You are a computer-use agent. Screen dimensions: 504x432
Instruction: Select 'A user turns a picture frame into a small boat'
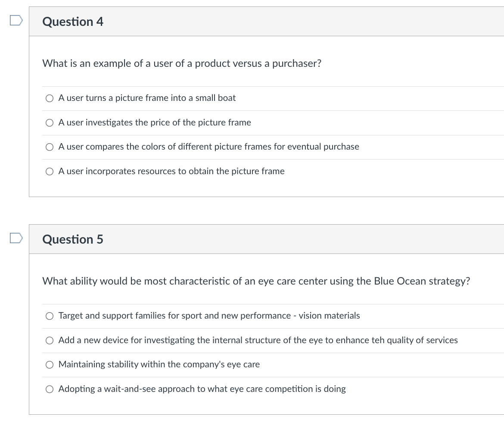pos(50,98)
